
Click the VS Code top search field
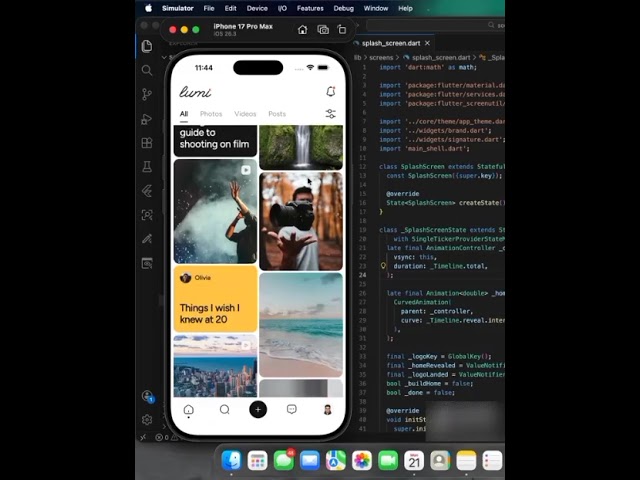436,25
